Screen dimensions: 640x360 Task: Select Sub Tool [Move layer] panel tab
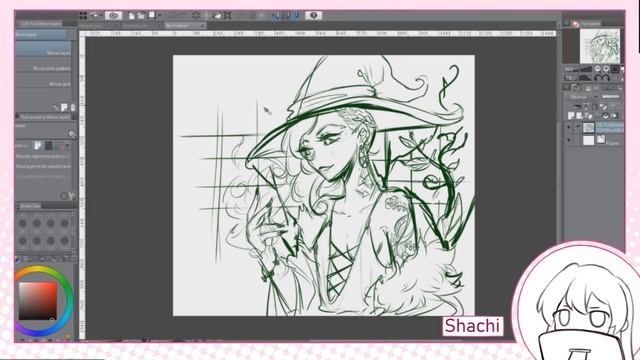pyautogui.click(x=41, y=24)
